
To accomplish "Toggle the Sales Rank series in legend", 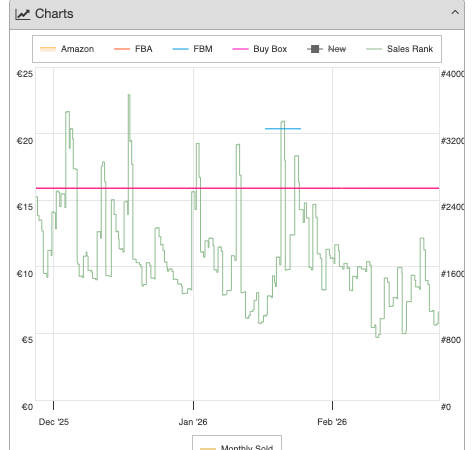I will point(399,49).
